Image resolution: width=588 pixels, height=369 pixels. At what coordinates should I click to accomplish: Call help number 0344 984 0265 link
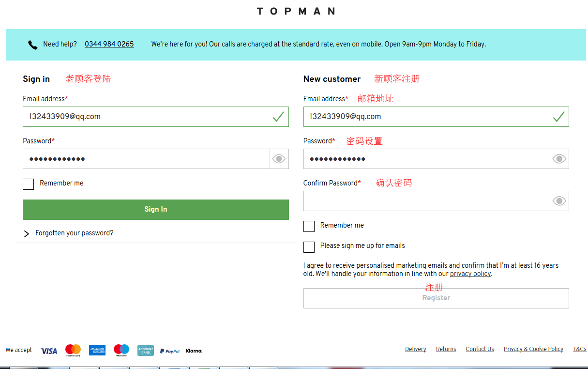tap(109, 44)
